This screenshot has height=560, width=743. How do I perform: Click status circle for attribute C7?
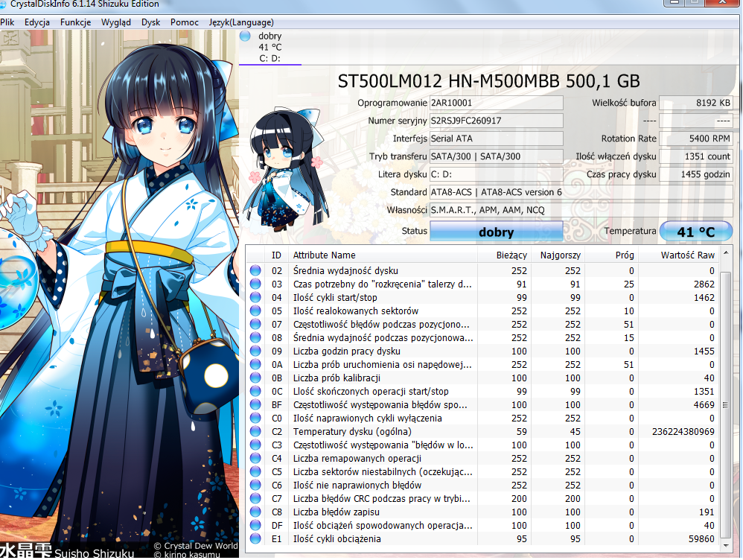tap(255, 498)
